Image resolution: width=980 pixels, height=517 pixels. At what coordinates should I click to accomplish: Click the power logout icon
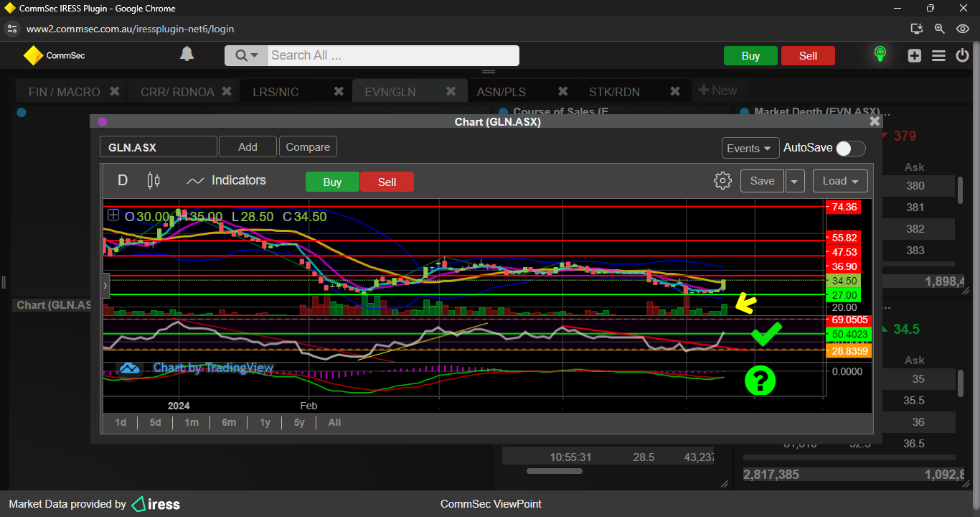point(963,56)
